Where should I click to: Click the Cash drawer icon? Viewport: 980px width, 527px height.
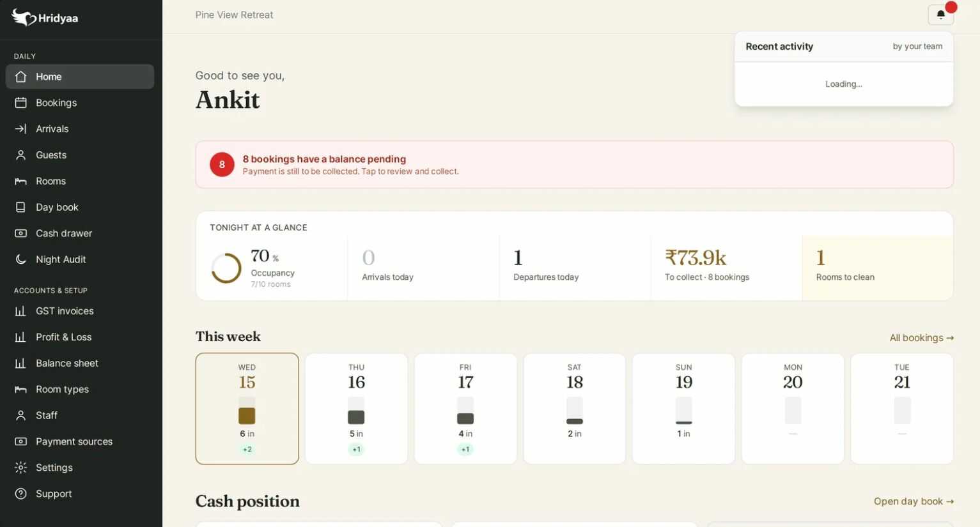pos(20,233)
